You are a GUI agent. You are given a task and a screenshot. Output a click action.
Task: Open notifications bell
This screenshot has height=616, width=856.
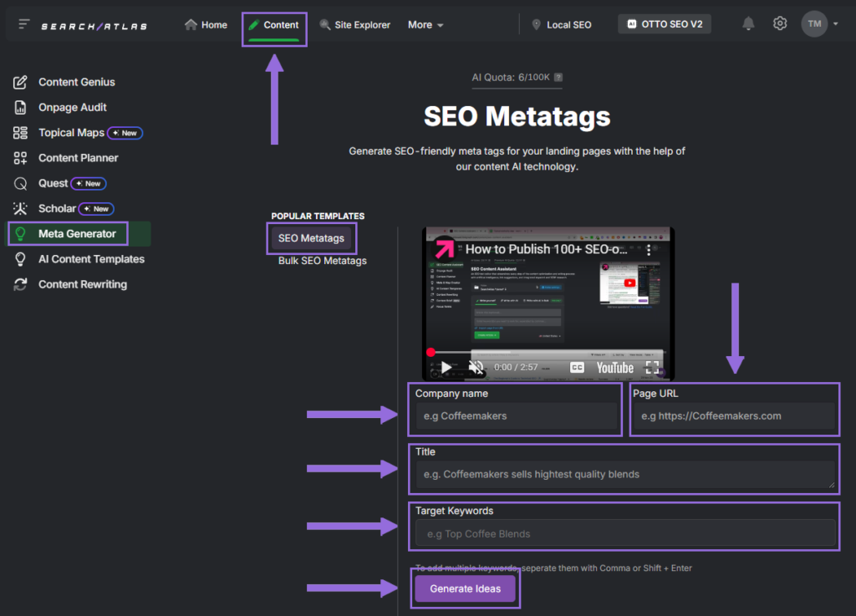pyautogui.click(x=748, y=23)
